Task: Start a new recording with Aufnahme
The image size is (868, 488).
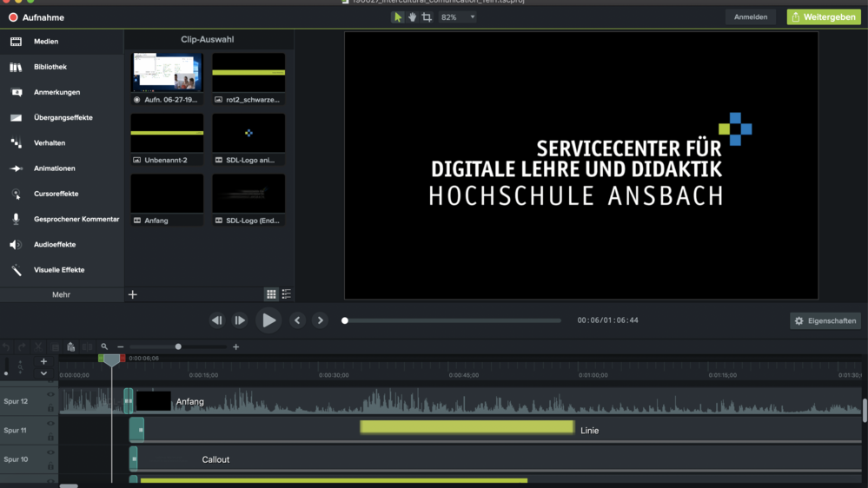Action: [x=36, y=17]
